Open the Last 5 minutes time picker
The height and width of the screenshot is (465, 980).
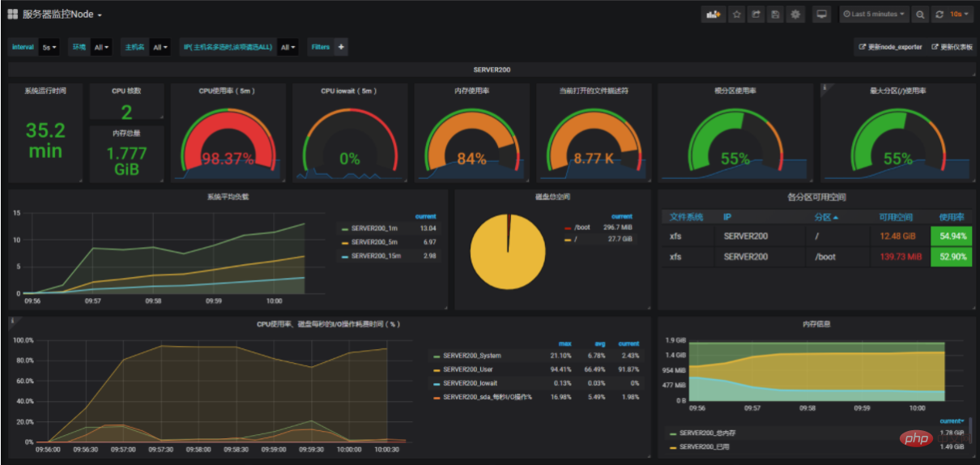point(873,15)
